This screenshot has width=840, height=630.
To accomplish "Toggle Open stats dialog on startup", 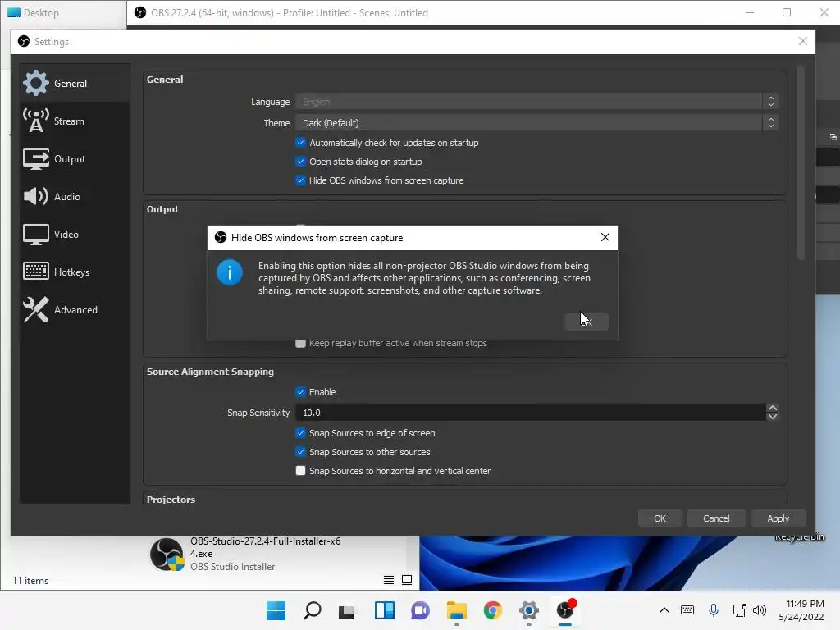I will point(300,162).
